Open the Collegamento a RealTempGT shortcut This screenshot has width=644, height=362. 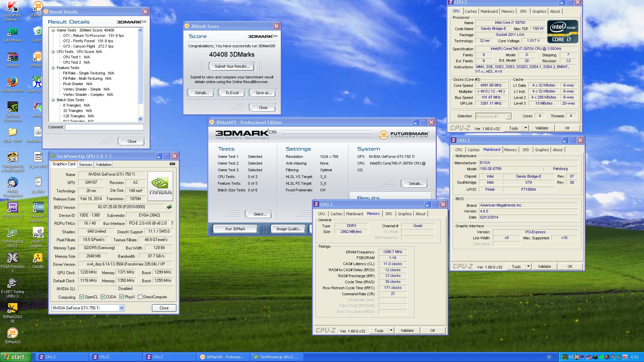click(13, 162)
